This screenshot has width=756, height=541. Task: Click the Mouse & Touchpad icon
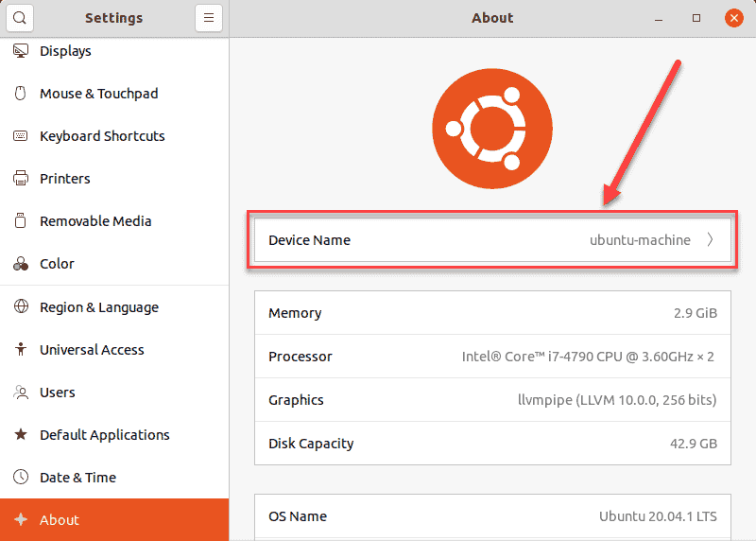tap(20, 93)
